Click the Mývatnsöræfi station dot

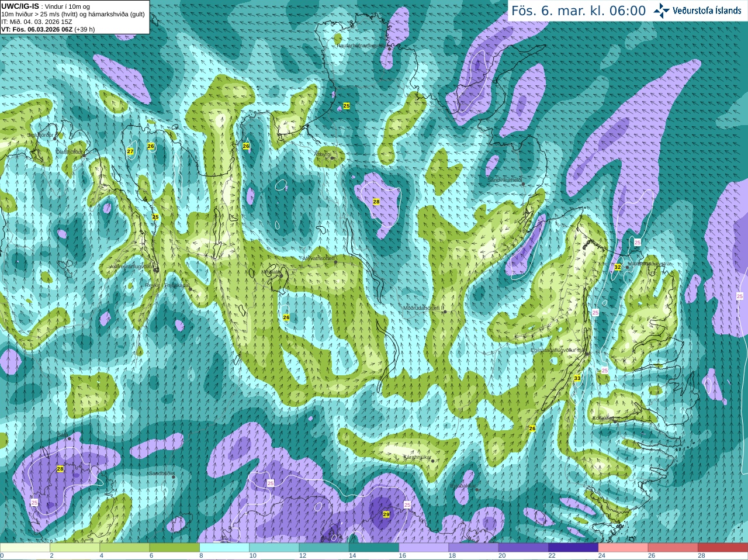(x=335, y=262)
